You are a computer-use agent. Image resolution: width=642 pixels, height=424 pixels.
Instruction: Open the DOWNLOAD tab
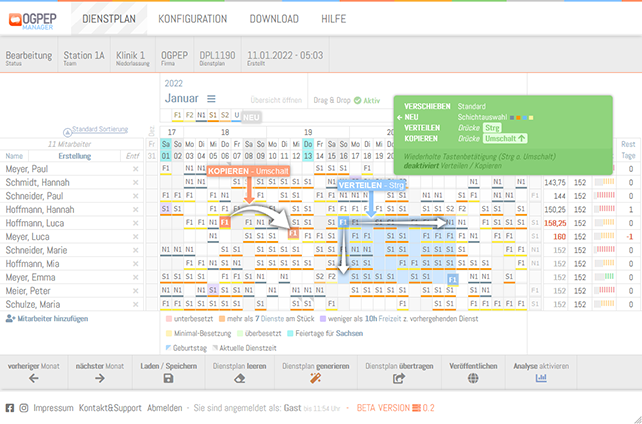click(274, 19)
